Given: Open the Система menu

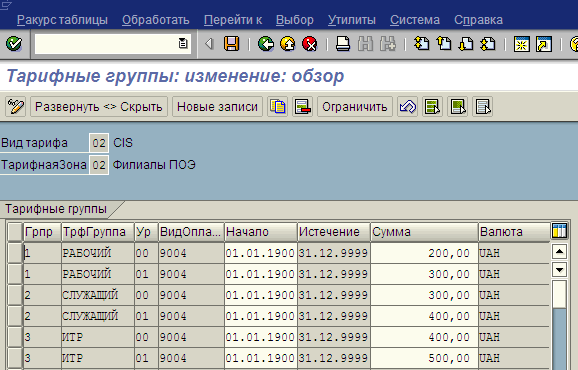Looking at the screenshot, I should click(x=415, y=20).
